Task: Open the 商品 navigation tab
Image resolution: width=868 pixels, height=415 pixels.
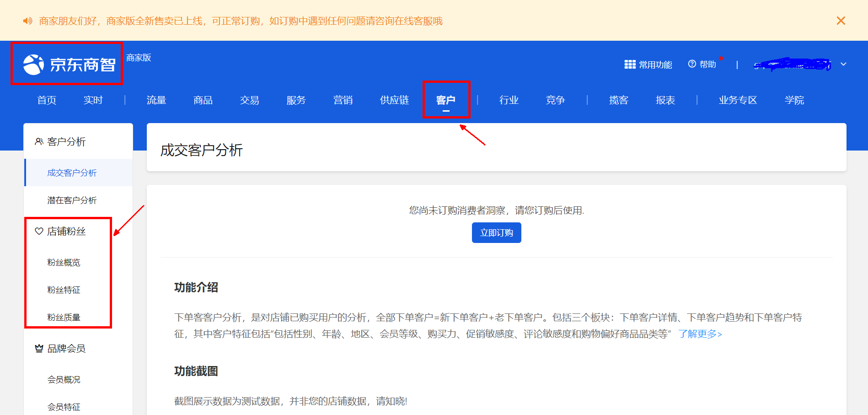Action: (x=203, y=100)
